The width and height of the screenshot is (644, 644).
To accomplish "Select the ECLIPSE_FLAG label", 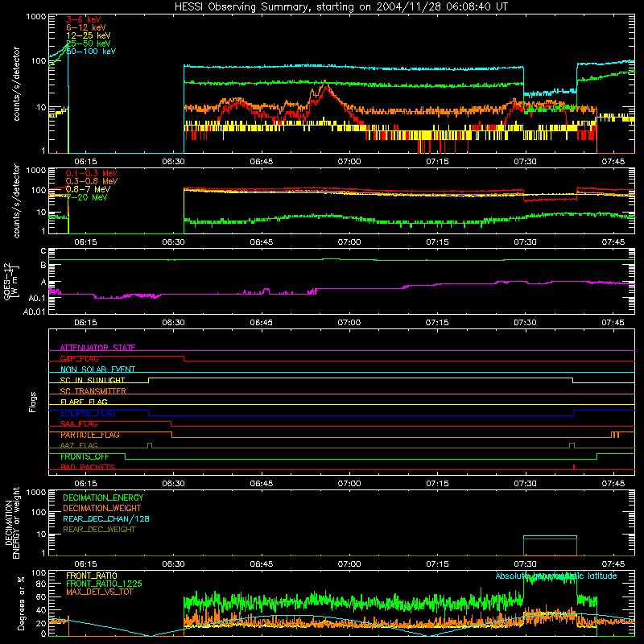I will [88, 413].
